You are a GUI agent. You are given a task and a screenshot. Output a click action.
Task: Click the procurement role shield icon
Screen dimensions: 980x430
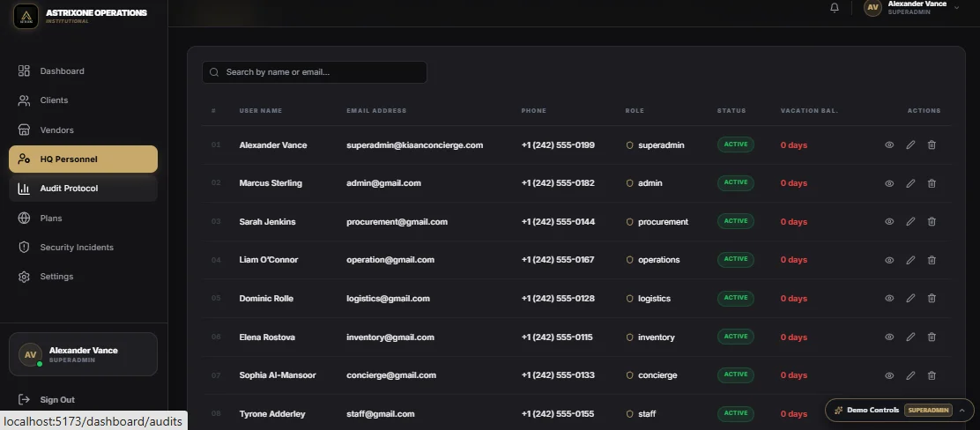(630, 222)
